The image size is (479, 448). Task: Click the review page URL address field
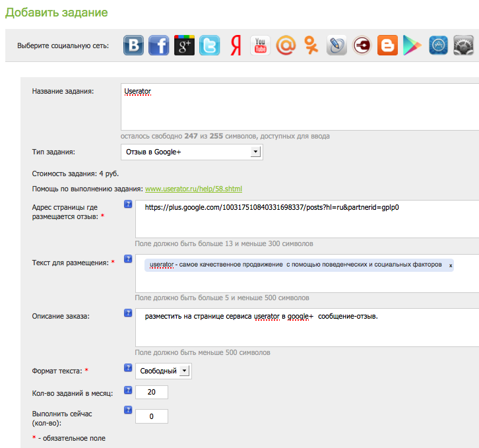[x=307, y=219]
